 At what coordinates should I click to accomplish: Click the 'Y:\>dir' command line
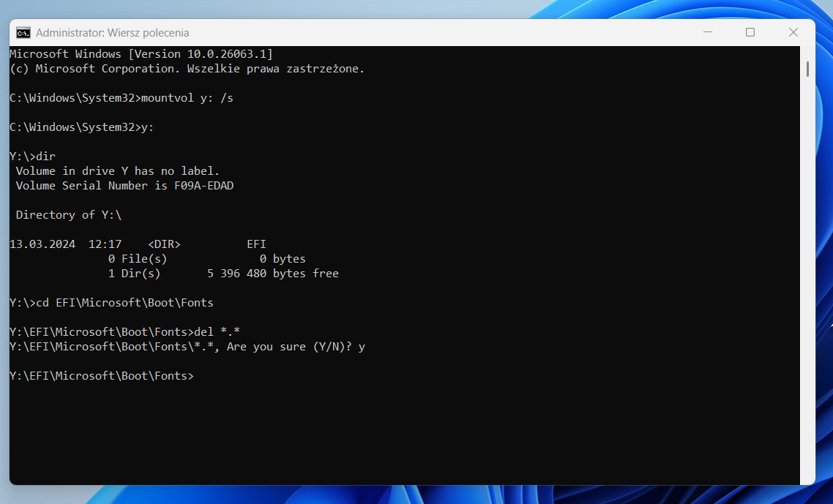pos(32,157)
